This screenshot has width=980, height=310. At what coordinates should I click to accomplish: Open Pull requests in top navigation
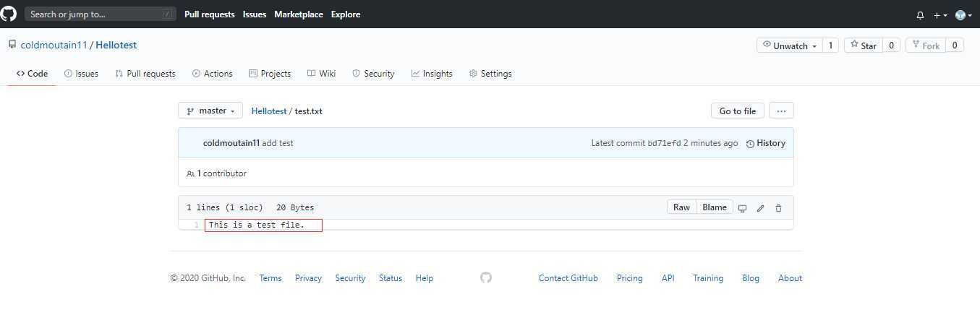209,14
